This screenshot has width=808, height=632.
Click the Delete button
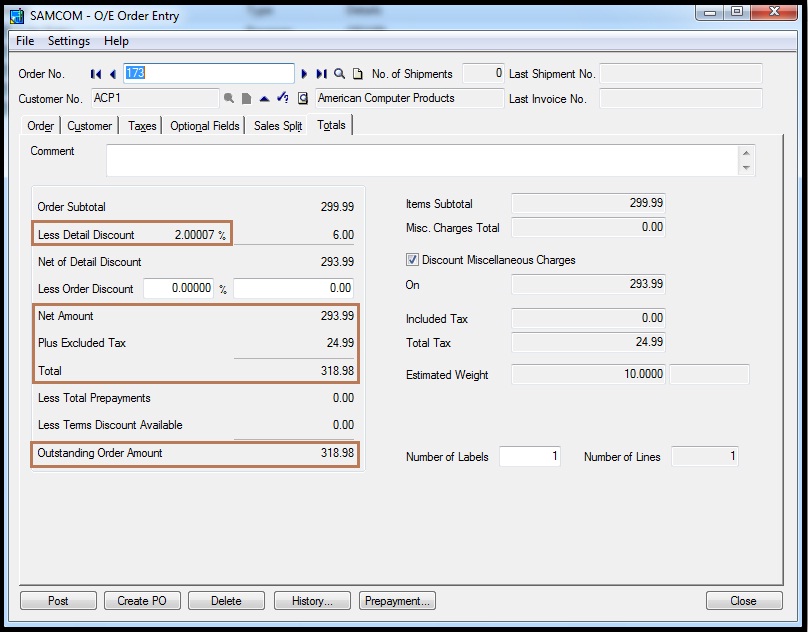pyautogui.click(x=226, y=601)
